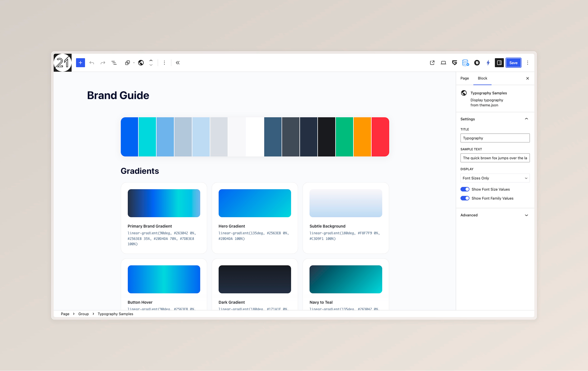Click the Primary Brand Gradient CSS code
Screen dimensions: 588x371
point(162,239)
